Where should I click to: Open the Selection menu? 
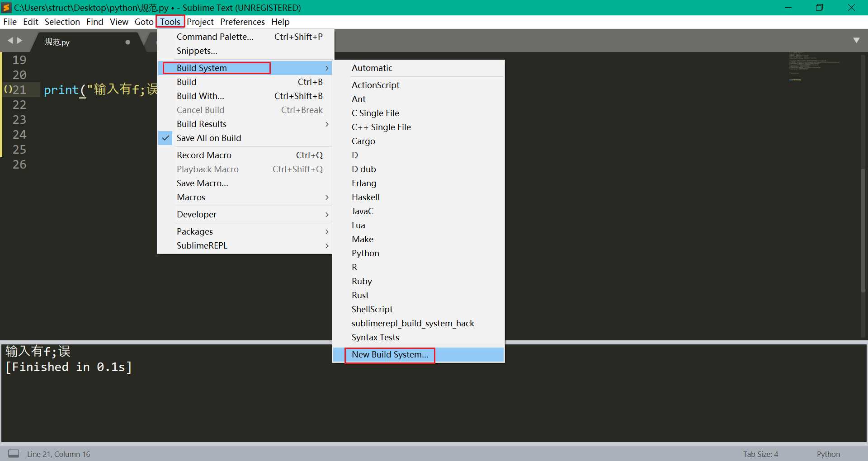[x=62, y=22]
